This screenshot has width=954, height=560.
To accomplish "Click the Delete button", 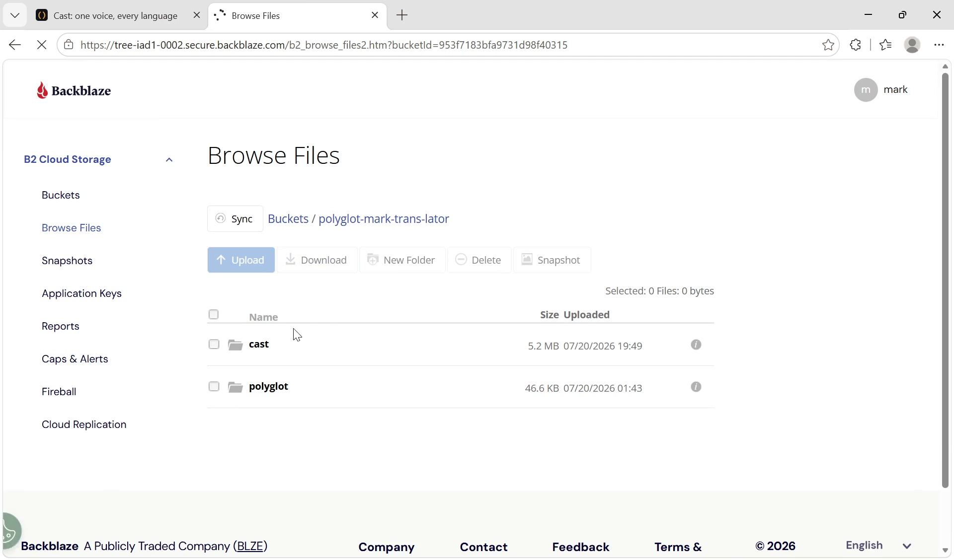I will coord(479,260).
